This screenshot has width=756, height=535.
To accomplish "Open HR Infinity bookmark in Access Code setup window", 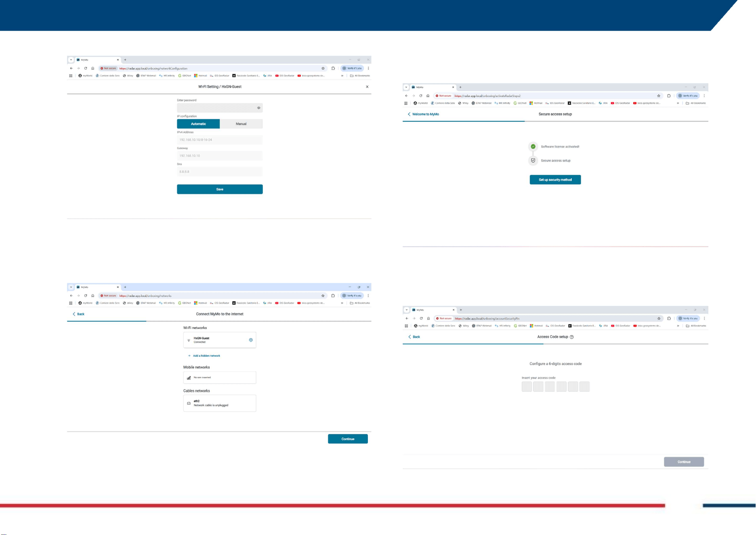I will tap(503, 326).
